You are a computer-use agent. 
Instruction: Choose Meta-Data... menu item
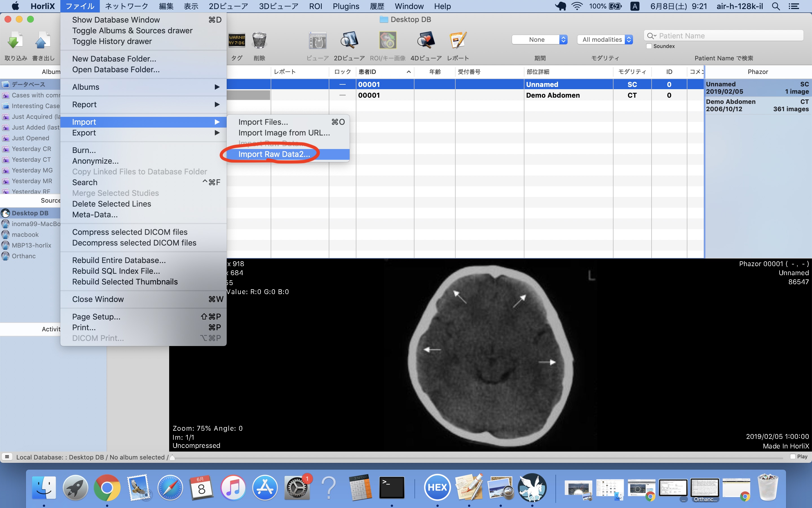coord(144,215)
